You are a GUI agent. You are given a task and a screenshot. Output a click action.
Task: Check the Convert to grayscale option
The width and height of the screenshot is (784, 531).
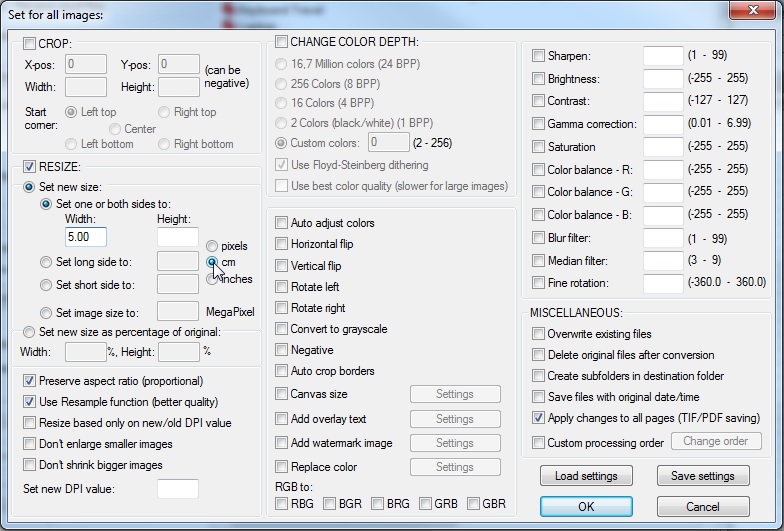(282, 329)
